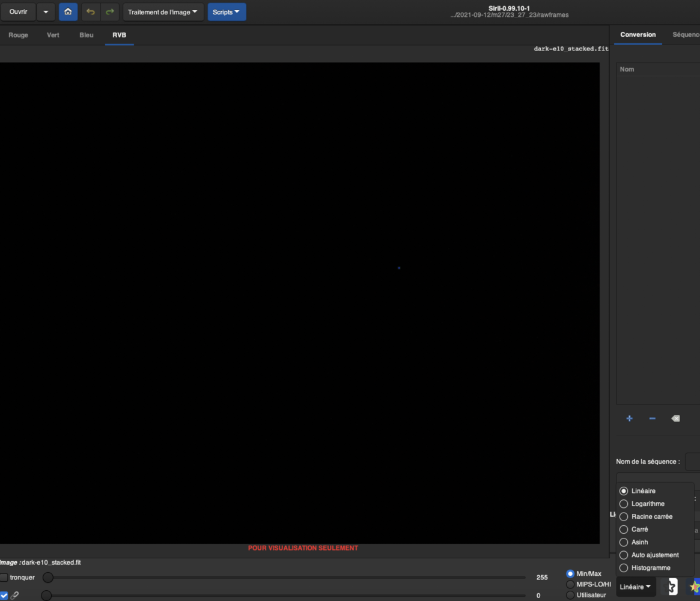Screen dimensions: 700x601
Task: Click the redo arrow icon
Action: click(x=109, y=12)
